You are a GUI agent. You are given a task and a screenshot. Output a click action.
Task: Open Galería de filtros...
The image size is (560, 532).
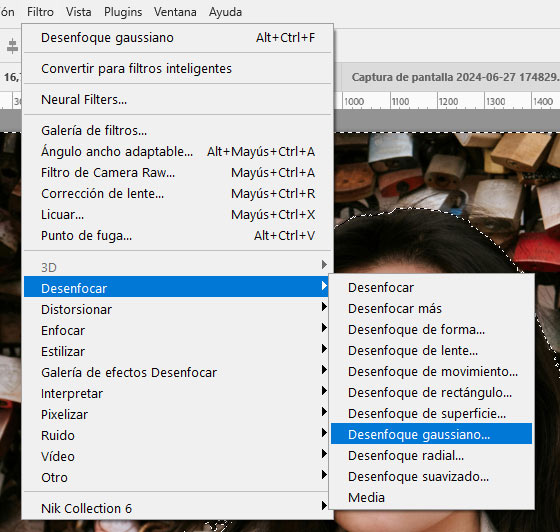pos(178,131)
